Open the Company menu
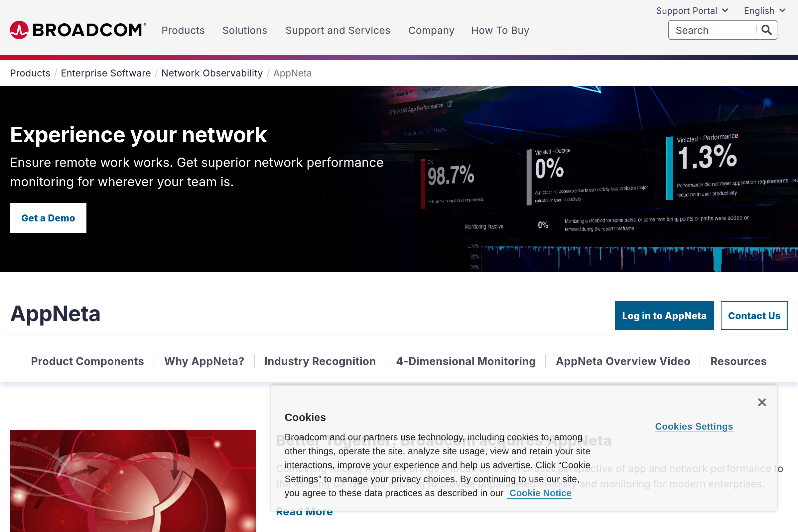The width and height of the screenshot is (798, 532). pos(431,30)
